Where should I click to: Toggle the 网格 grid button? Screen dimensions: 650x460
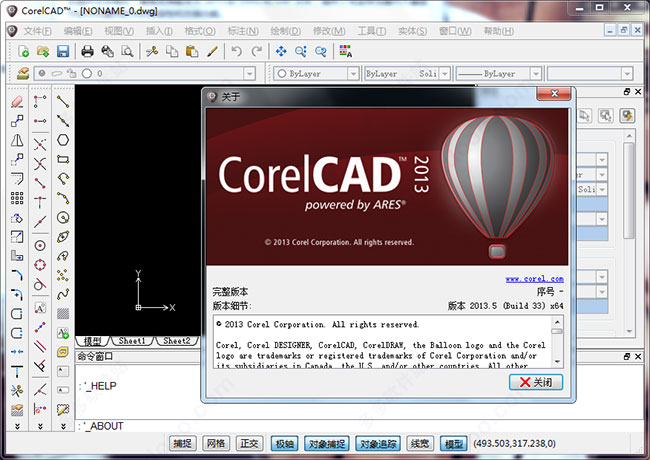[216, 444]
